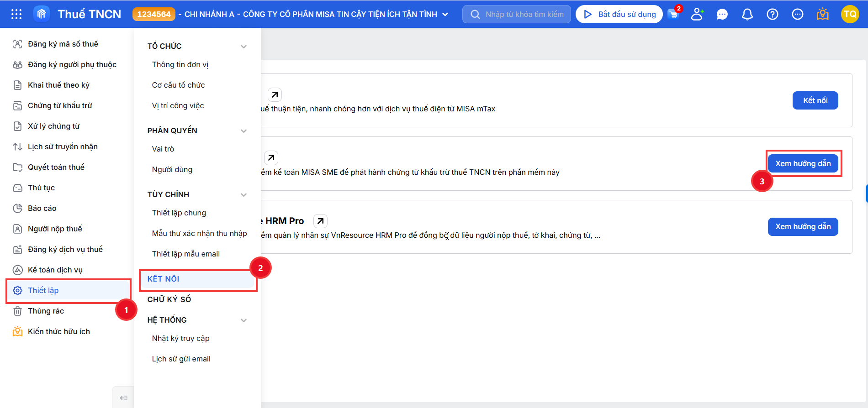Click the search keyword input field
The height and width of the screenshot is (408, 868).
[x=517, y=14]
